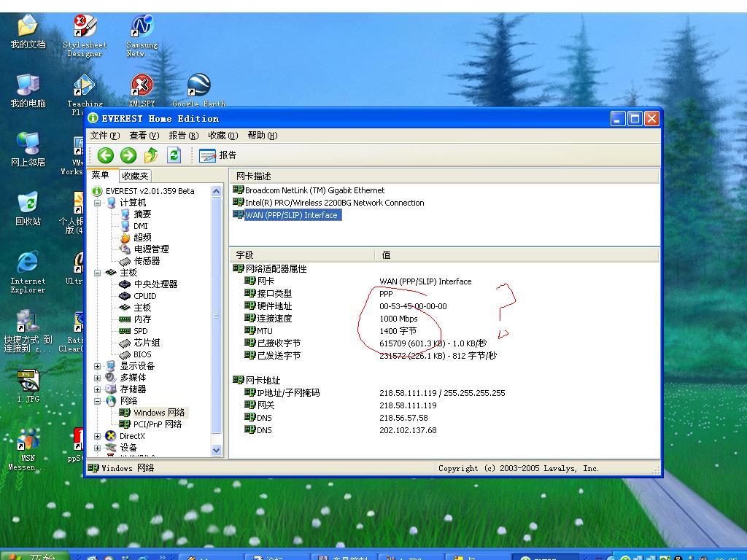
Task: Select the 超频 overclock flame item
Action: [142, 238]
